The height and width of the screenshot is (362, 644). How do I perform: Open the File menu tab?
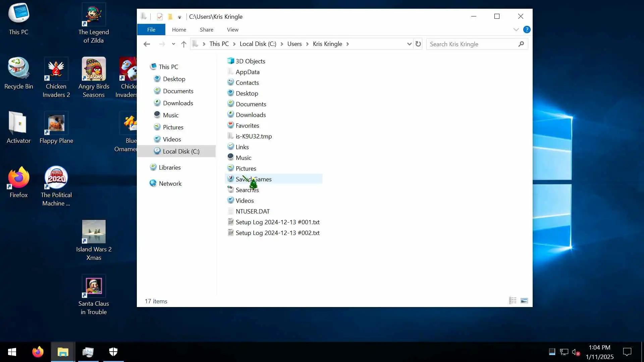pos(151,29)
